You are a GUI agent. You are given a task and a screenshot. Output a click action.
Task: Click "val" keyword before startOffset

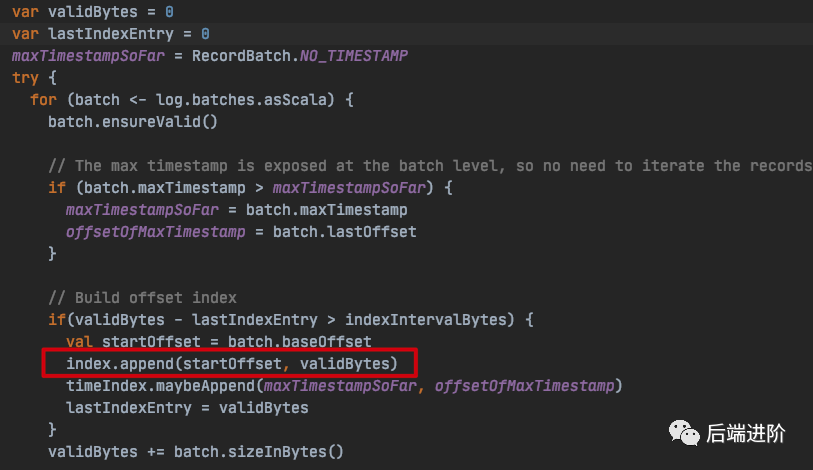point(79,341)
